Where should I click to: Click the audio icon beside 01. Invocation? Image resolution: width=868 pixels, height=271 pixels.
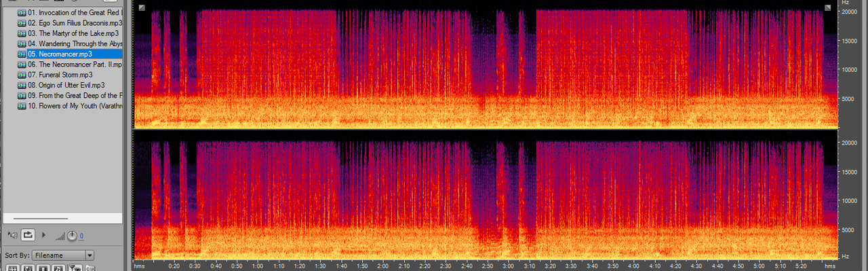pyautogui.click(x=22, y=13)
